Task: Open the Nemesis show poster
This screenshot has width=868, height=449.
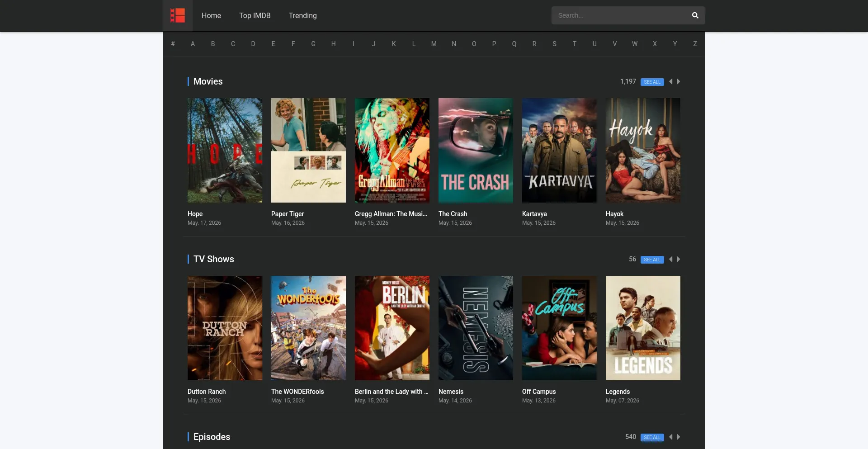Action: [476, 328]
